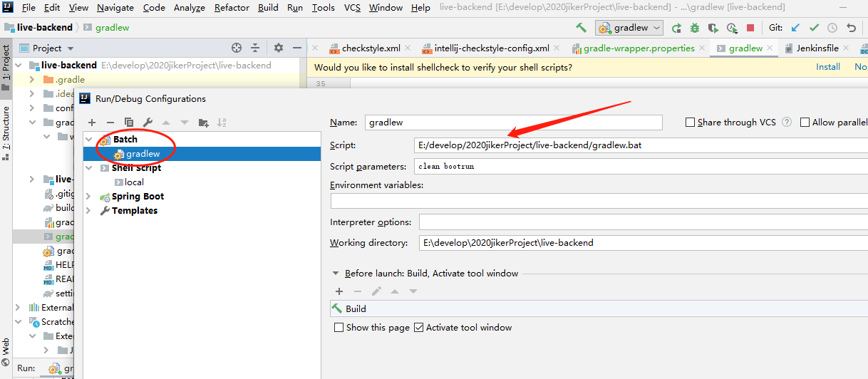The image size is (868, 379).
Task: Open the Navigate menu
Action: [115, 8]
